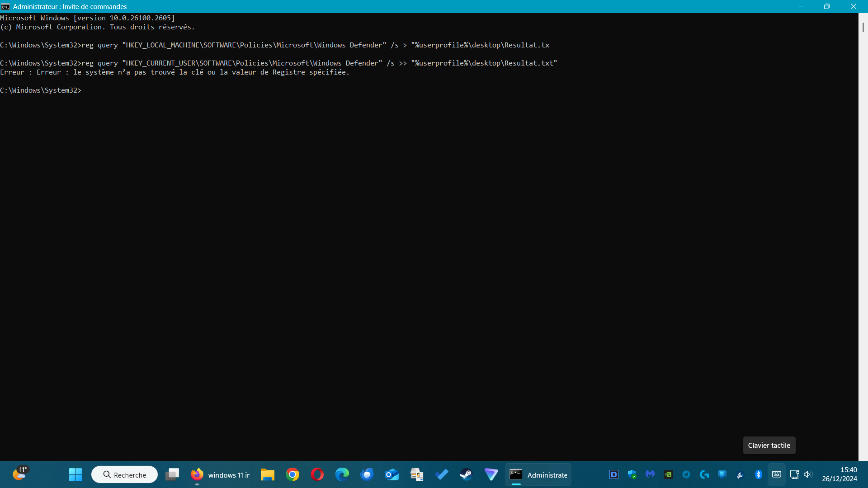This screenshot has width=868, height=488.
Task: Open the Windows Start menu
Action: click(75, 474)
